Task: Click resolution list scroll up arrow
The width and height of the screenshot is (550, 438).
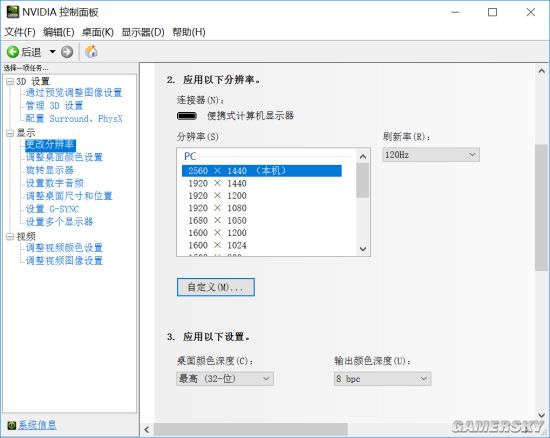Action: click(x=363, y=156)
